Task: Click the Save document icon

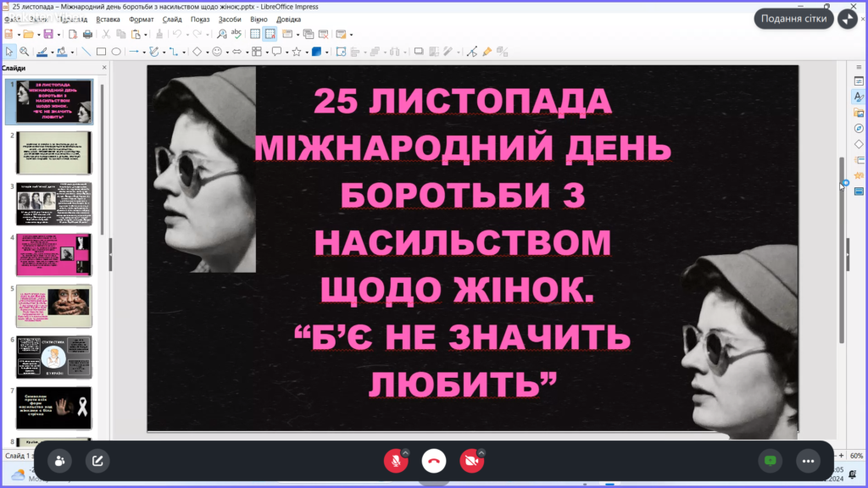Action: 47,34
